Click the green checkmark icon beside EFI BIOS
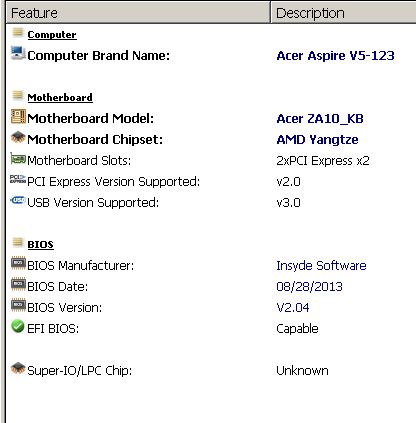This screenshot has width=416, height=423. click(x=18, y=326)
